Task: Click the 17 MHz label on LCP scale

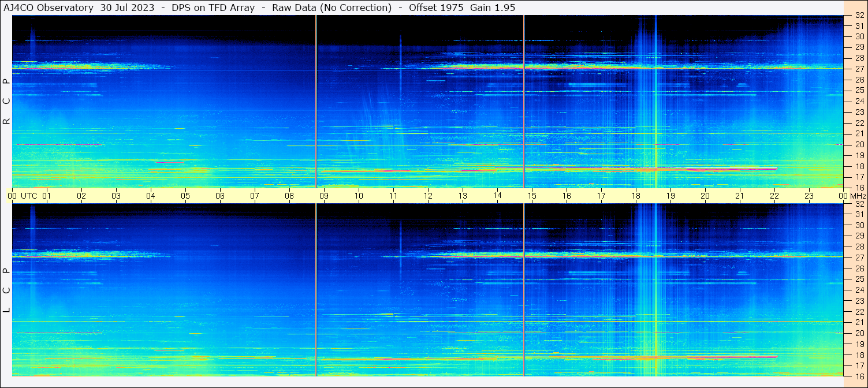Action: click(859, 365)
